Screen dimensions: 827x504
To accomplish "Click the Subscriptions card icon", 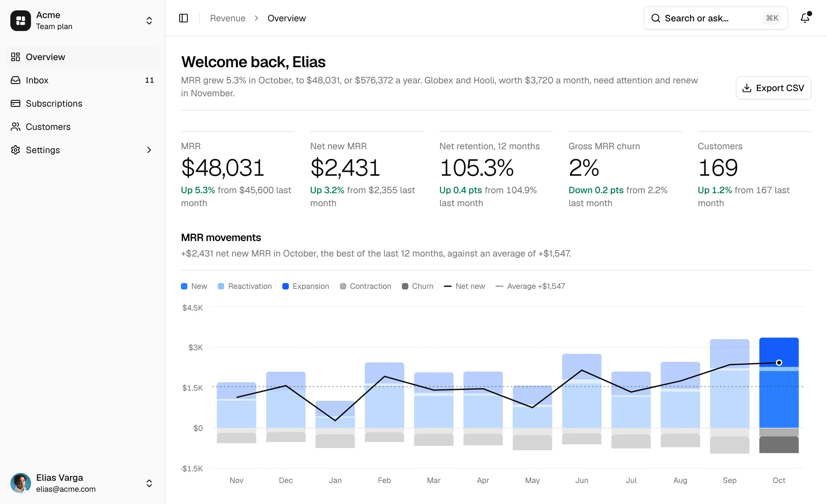I will click(16, 103).
